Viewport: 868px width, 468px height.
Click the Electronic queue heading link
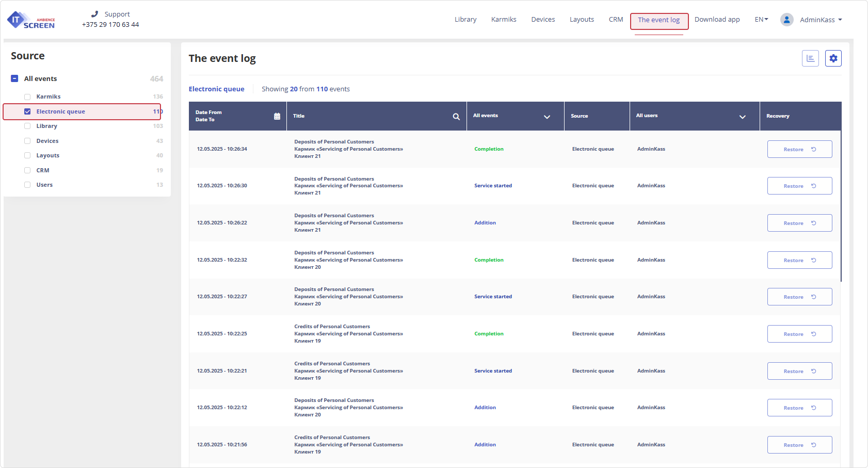point(216,89)
